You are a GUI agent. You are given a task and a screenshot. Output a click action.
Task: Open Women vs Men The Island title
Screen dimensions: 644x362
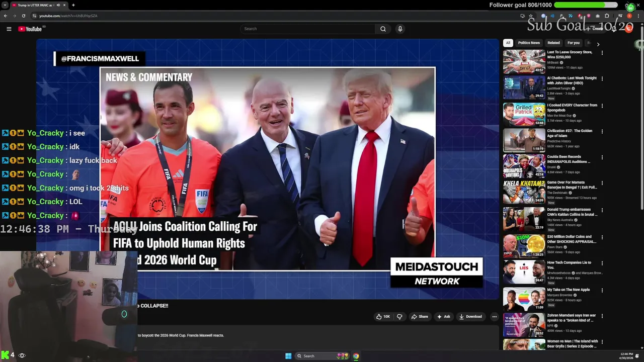[x=573, y=343]
